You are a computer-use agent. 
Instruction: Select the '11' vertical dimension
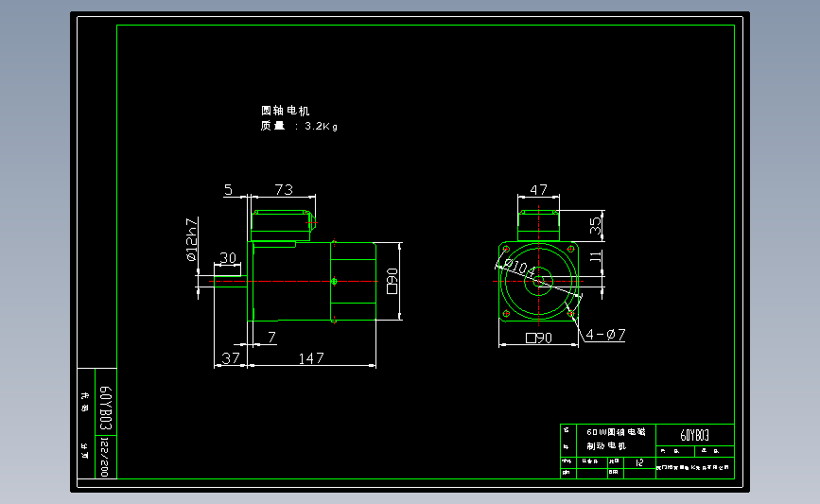[596, 256]
